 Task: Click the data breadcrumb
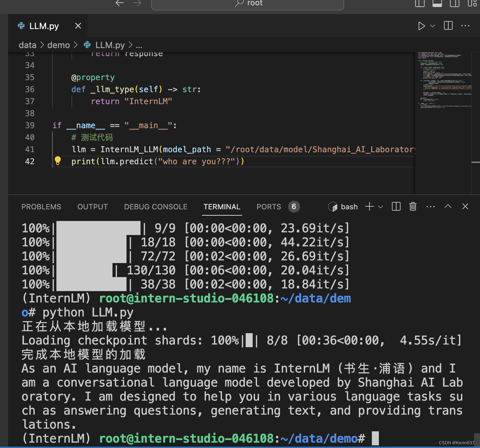[x=27, y=45]
